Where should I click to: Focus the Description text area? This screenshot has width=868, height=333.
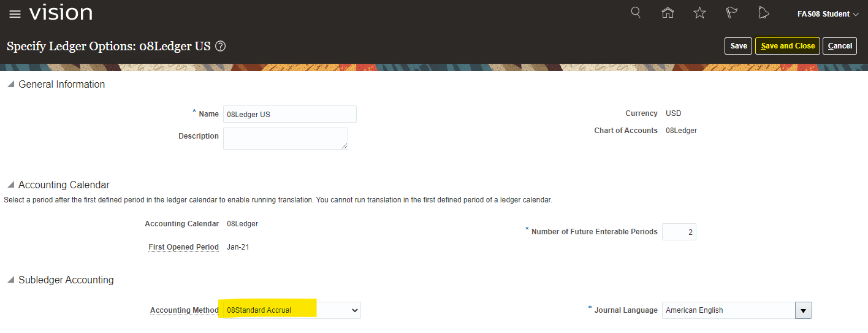click(285, 138)
